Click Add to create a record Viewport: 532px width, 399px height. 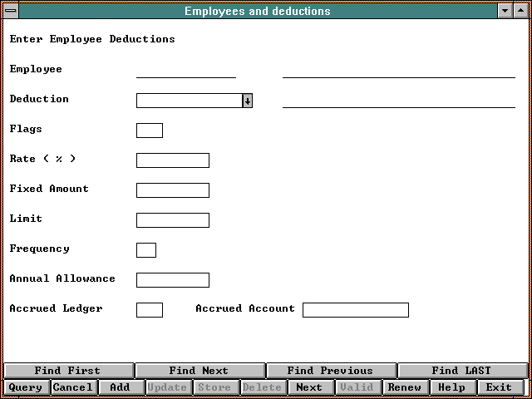tap(121, 387)
